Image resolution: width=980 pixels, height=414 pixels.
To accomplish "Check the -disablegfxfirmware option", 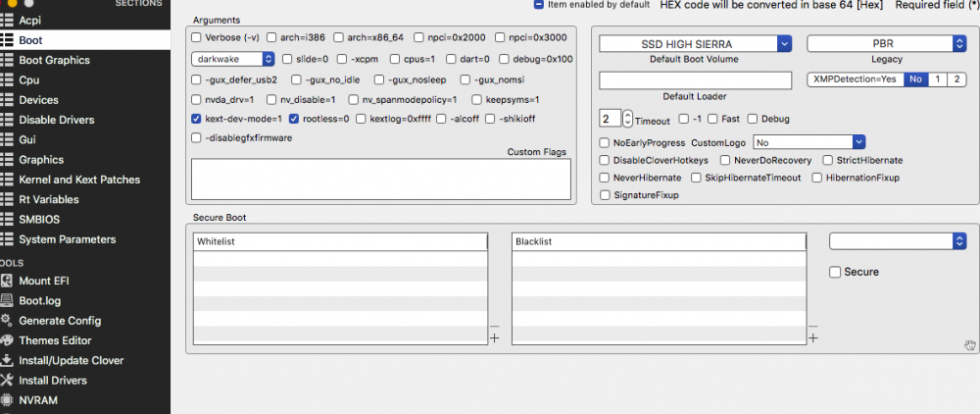I will pos(196,137).
